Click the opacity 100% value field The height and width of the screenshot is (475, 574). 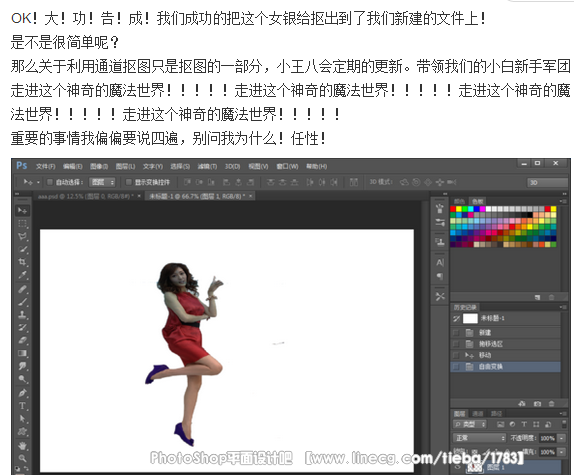tap(548, 438)
